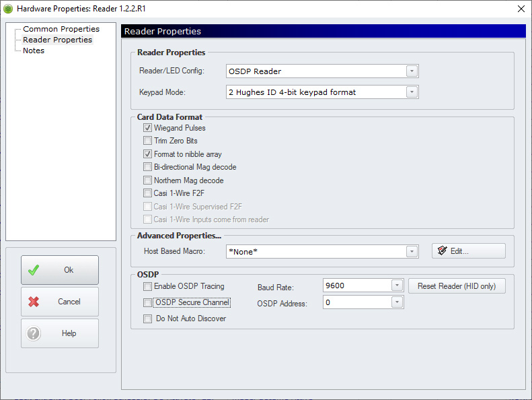Check Casi 1-Wire F2F option
Screen dimensions: 532x400
tap(147, 193)
